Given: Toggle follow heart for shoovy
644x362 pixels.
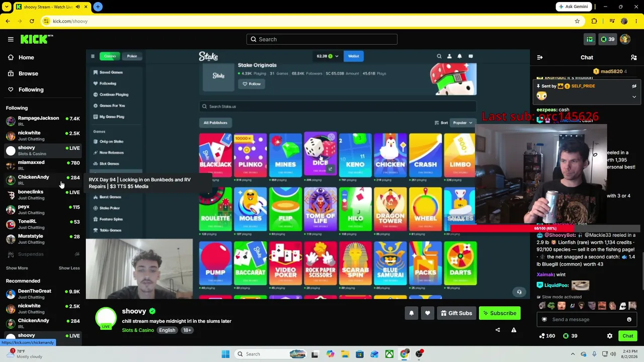Looking at the screenshot, I should tap(428, 313).
